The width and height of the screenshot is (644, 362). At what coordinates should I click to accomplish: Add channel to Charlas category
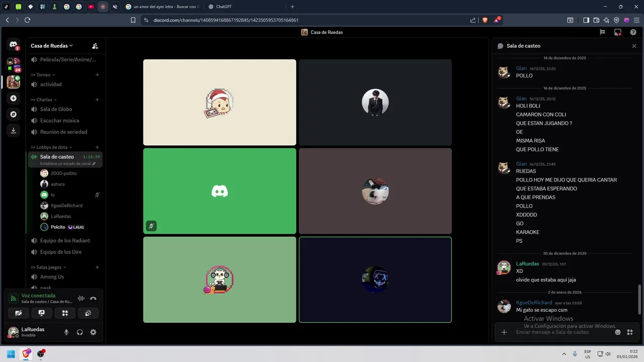pos(97,100)
